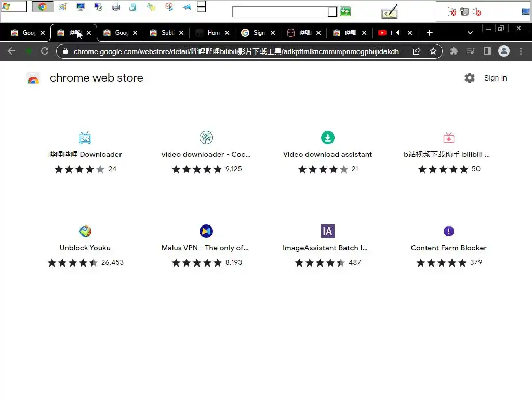Share this page icon
The image size is (532, 399).
(417, 51)
